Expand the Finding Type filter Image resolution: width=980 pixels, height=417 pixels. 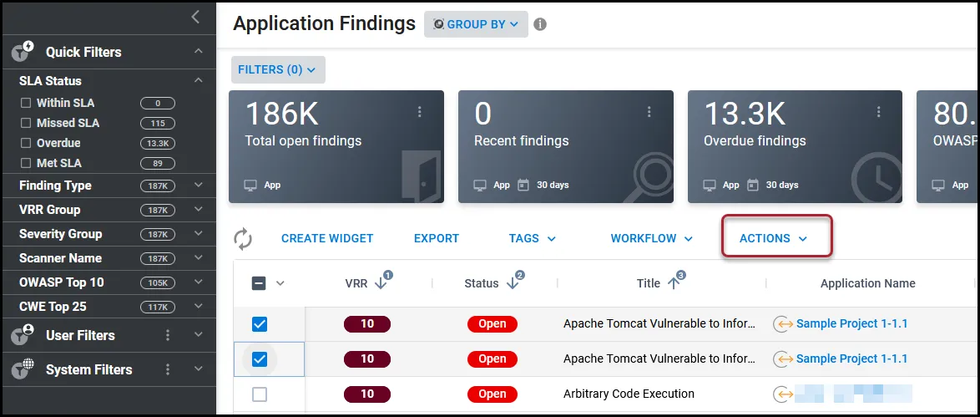198,186
